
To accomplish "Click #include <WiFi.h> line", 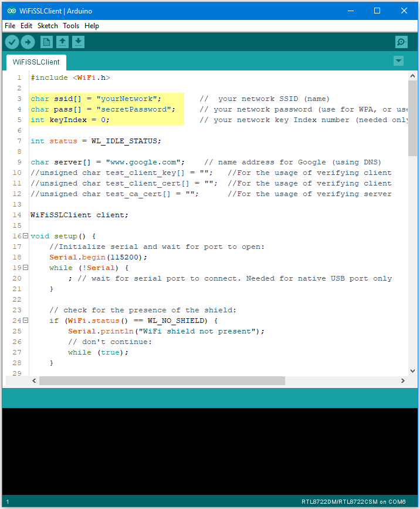I will click(x=70, y=77).
